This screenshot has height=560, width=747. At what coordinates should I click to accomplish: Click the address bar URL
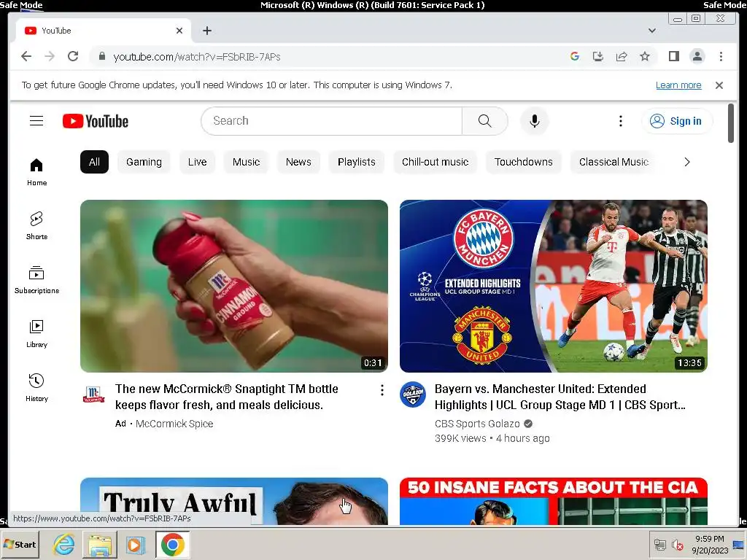click(x=197, y=57)
